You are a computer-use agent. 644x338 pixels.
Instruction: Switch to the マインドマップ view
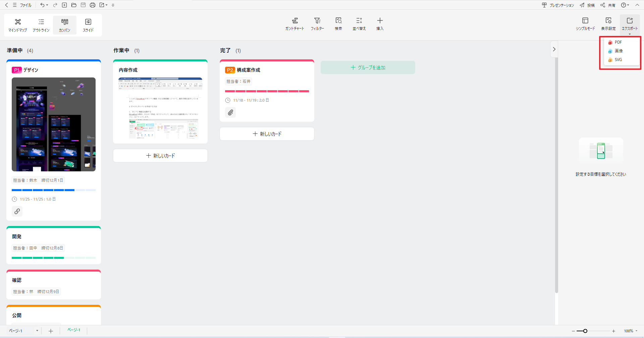(18, 25)
